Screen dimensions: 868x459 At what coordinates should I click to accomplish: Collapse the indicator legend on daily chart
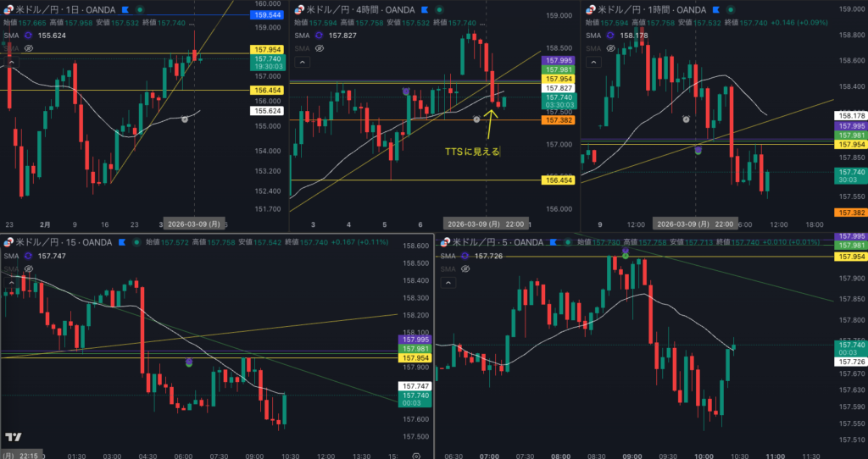tap(12, 63)
